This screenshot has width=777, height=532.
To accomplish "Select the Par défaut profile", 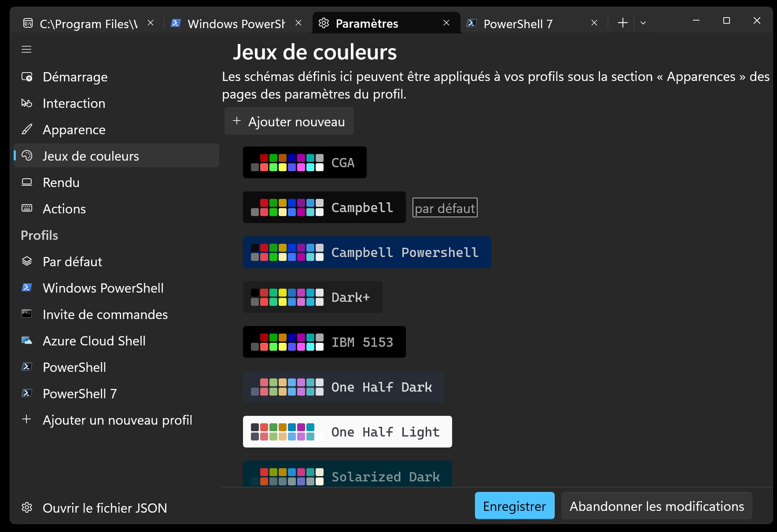I will (x=116, y=262).
